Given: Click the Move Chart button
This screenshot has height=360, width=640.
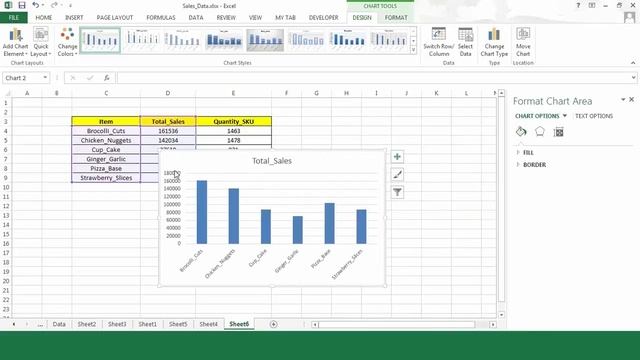Looking at the screenshot, I should point(523,42).
